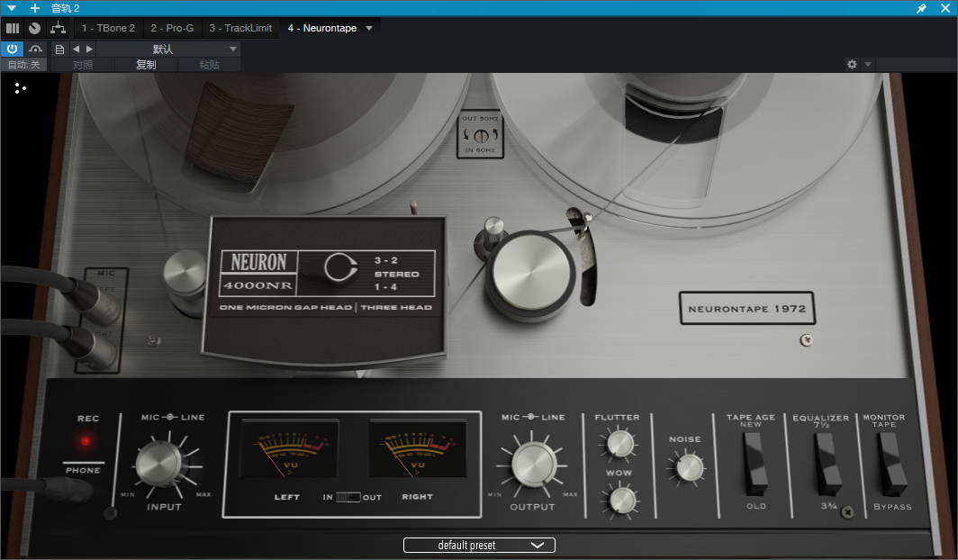Click the sidechain routing icon
The image size is (958, 560).
(58, 28)
